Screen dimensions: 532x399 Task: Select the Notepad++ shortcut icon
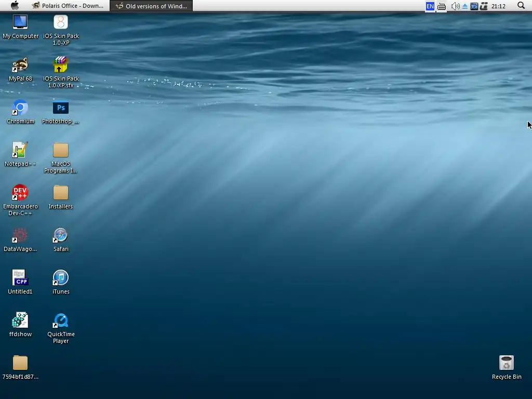pos(20,155)
